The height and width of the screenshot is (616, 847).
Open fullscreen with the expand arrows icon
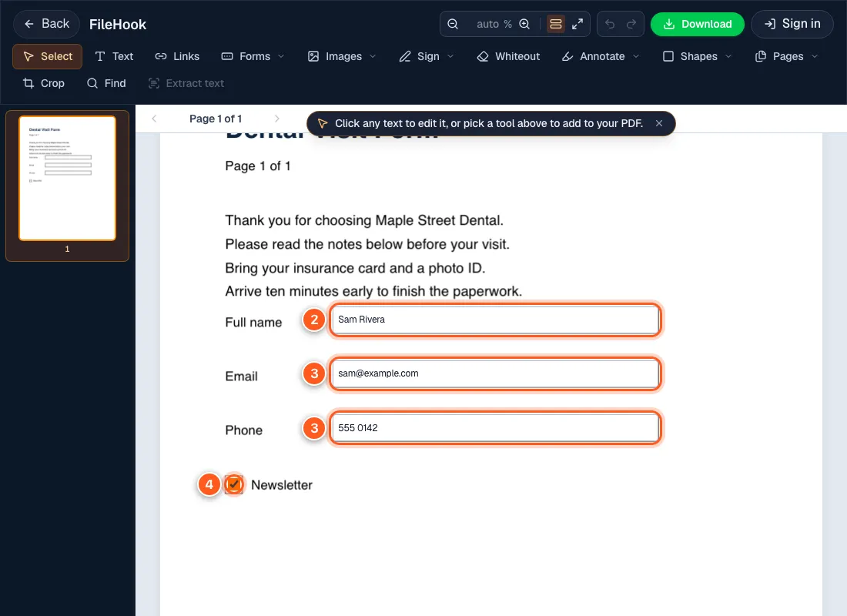[577, 24]
